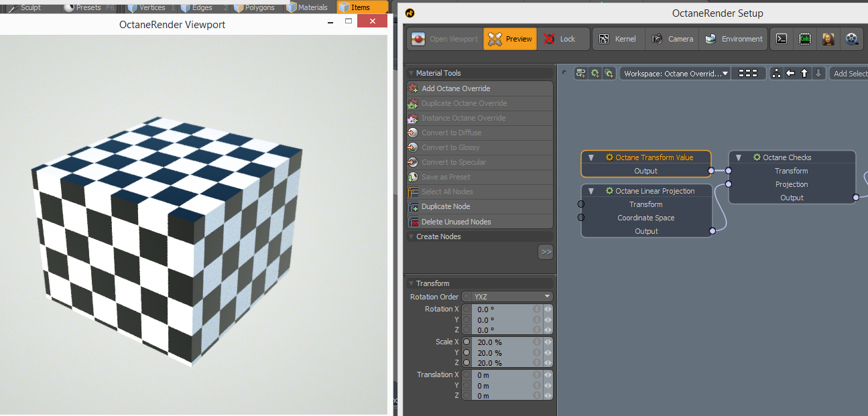Viewport: 868px width, 416px height.
Task: Click the down arrow in graph toolbar
Action: click(x=818, y=74)
